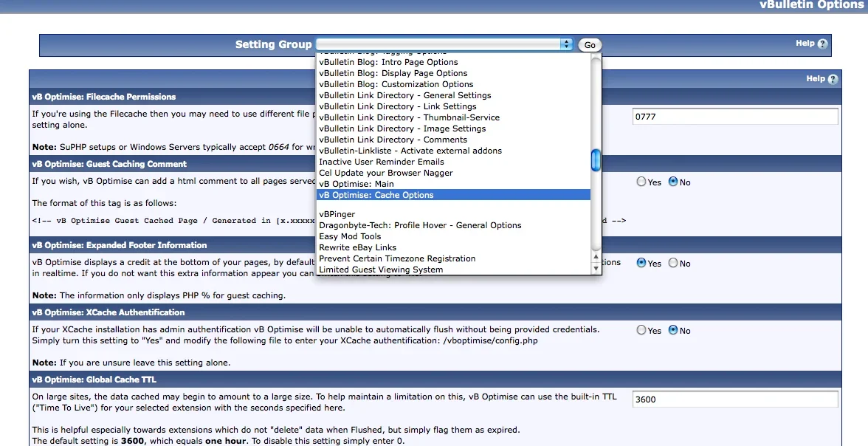Select 'Inactive User Reminder Emails' option
Viewport: 868px width, 446px height.
[382, 162]
